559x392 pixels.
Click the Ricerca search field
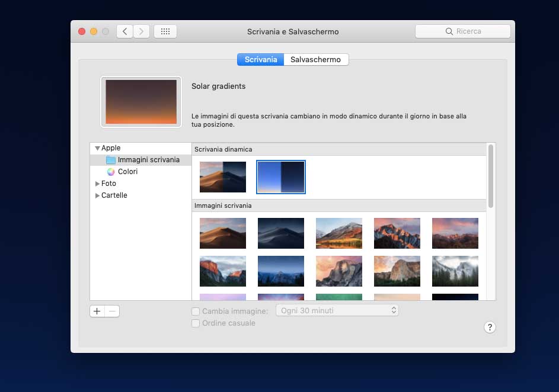[462, 31]
